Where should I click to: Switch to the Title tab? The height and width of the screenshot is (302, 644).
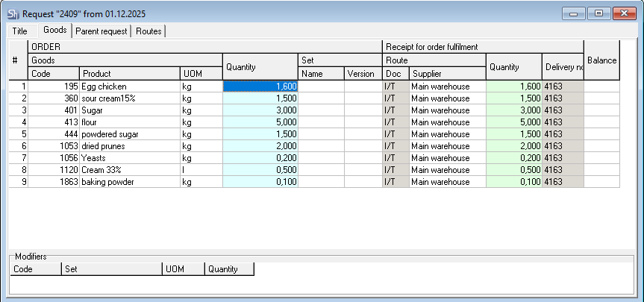pos(20,31)
